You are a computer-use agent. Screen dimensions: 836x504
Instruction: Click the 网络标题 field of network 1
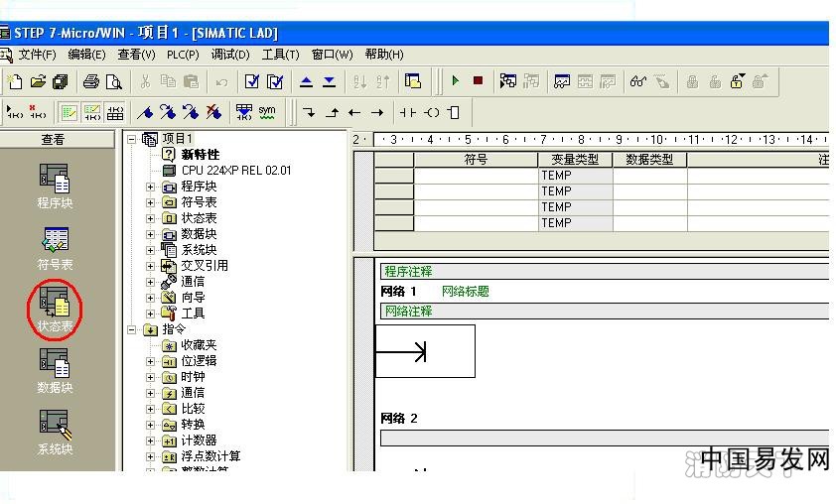click(x=465, y=292)
